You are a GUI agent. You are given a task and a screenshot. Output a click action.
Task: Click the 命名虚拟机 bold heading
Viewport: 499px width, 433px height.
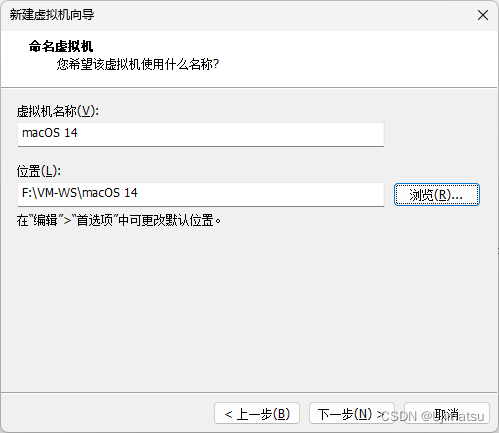click(61, 46)
